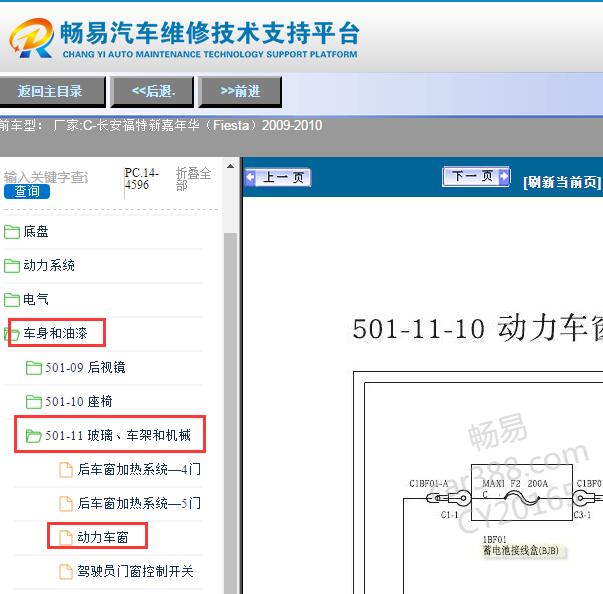This screenshot has width=603, height=594.
Task: Click the 动力系统 folder icon
Action: coord(12,266)
